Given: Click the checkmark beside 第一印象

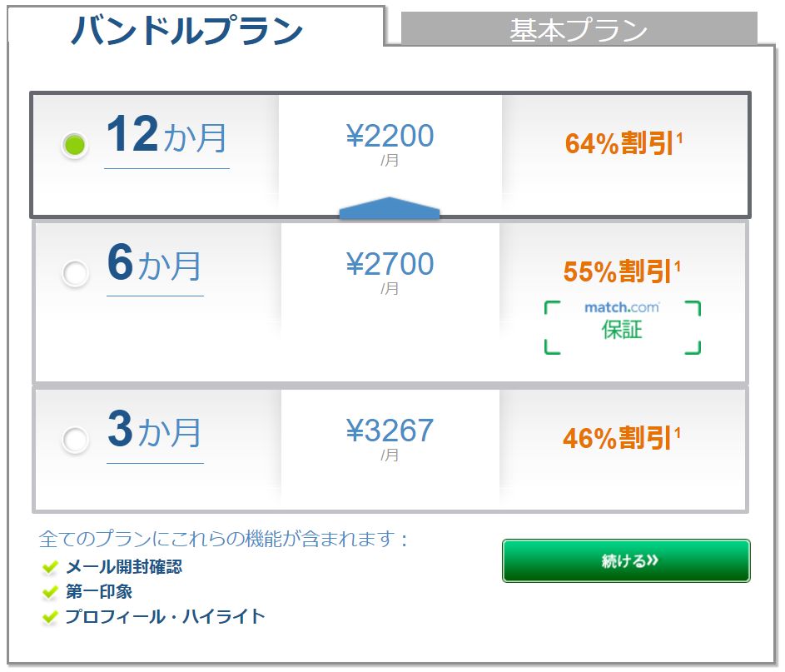Looking at the screenshot, I should (50, 593).
